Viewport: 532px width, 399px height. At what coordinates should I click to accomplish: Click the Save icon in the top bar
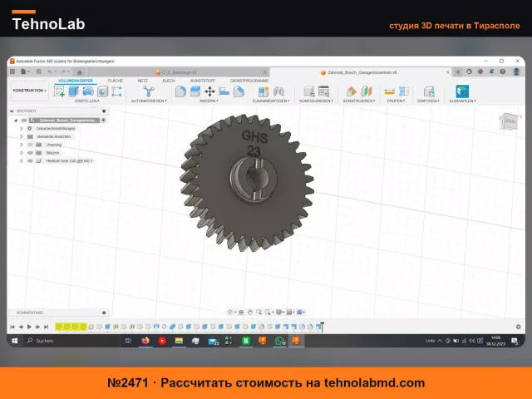39,71
